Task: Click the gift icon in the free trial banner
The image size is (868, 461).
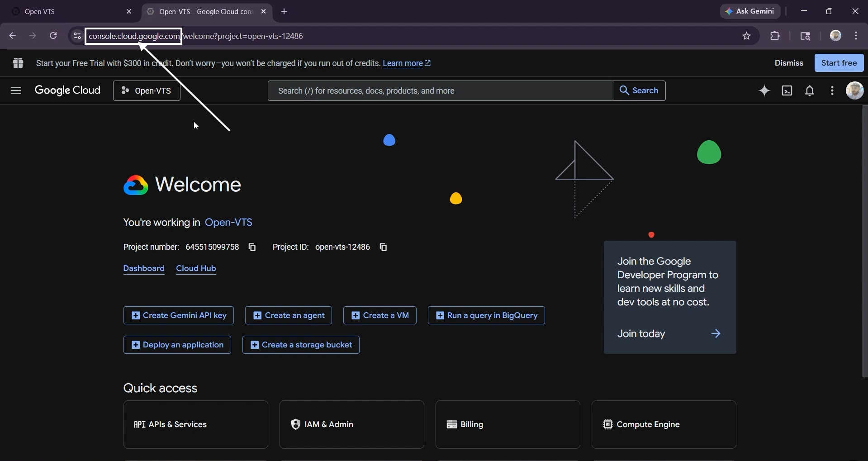Action: pyautogui.click(x=18, y=63)
